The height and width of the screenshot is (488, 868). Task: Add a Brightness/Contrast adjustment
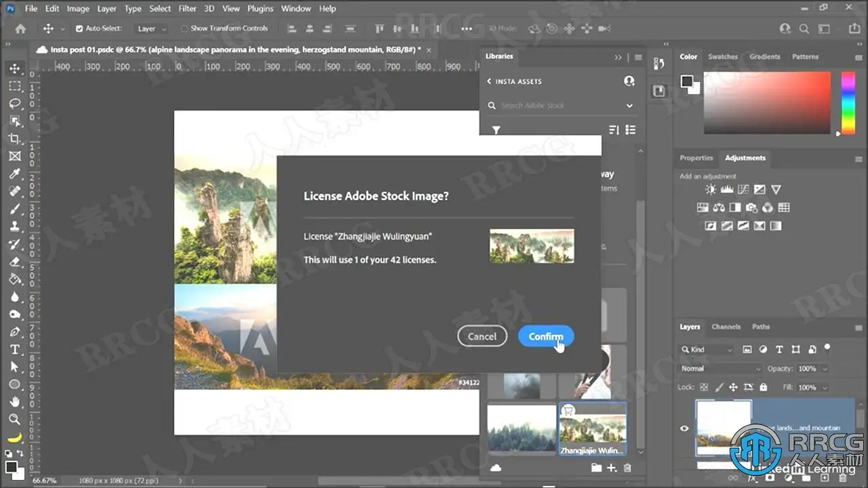point(710,190)
